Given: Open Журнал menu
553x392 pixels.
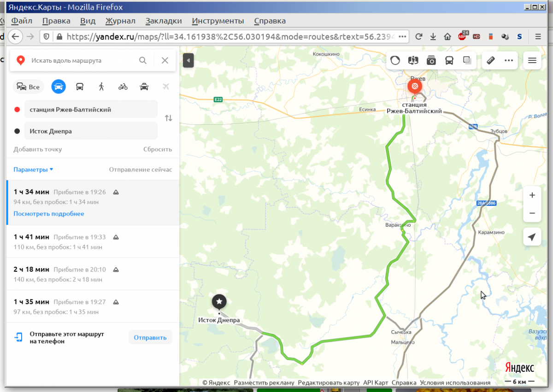Looking at the screenshot, I should coord(120,21).
